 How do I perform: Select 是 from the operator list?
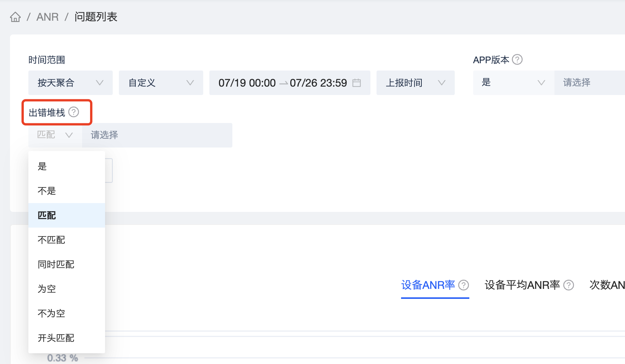(x=67, y=166)
